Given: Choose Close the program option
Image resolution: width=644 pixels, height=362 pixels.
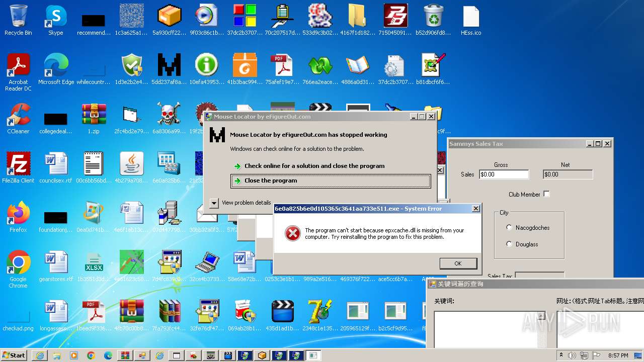Looking at the screenshot, I should 331,181.
